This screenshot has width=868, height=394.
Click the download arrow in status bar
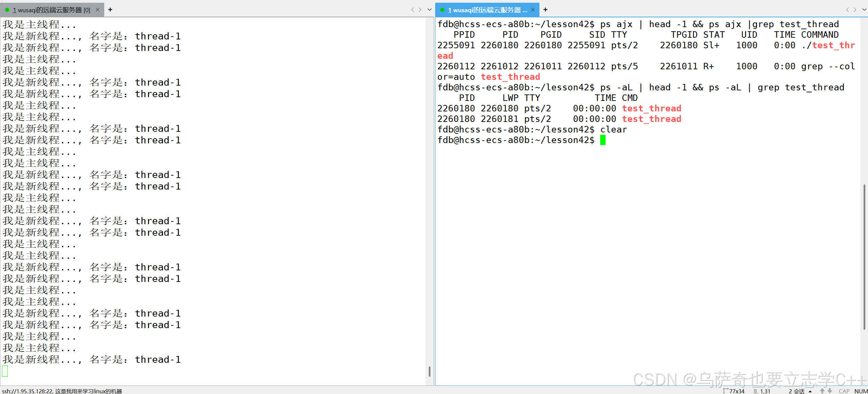pos(830,391)
